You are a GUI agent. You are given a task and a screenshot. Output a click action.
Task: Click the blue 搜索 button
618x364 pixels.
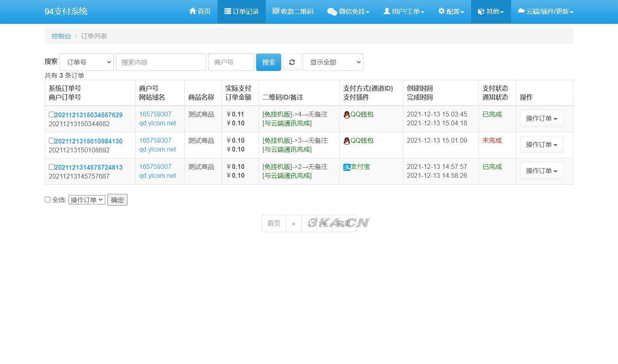click(269, 62)
